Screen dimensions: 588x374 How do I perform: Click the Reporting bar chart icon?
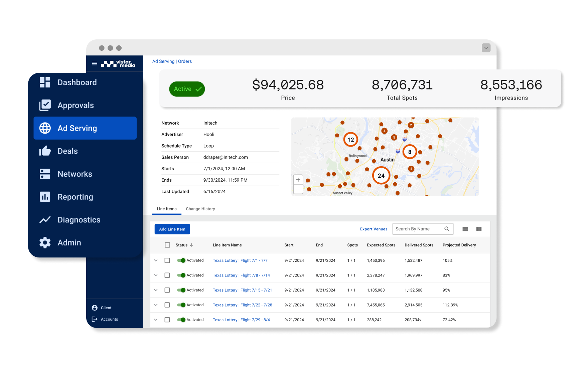(x=45, y=197)
